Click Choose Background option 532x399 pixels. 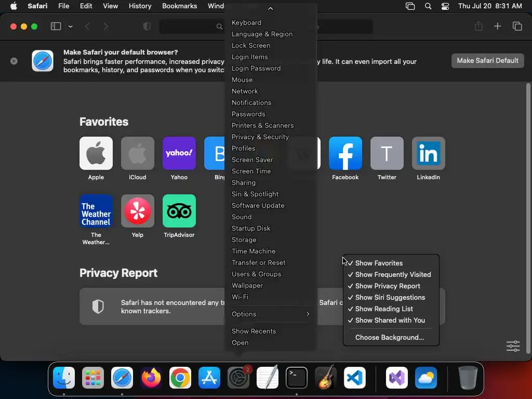pyautogui.click(x=391, y=337)
